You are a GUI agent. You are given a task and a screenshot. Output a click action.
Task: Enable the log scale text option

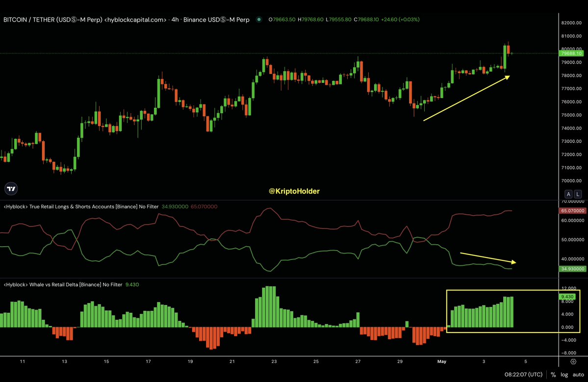[564, 375]
